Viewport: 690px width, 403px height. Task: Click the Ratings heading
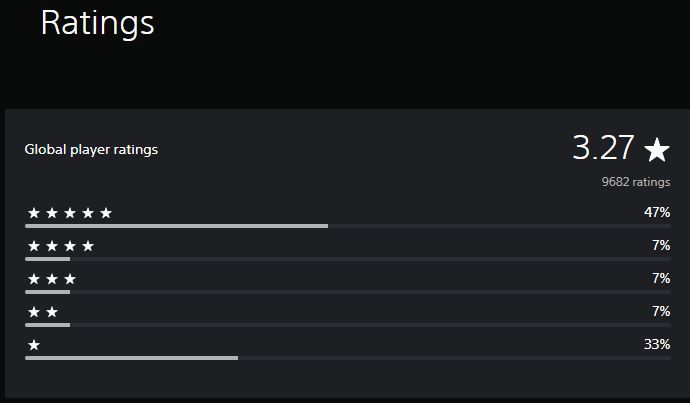pyautogui.click(x=98, y=24)
